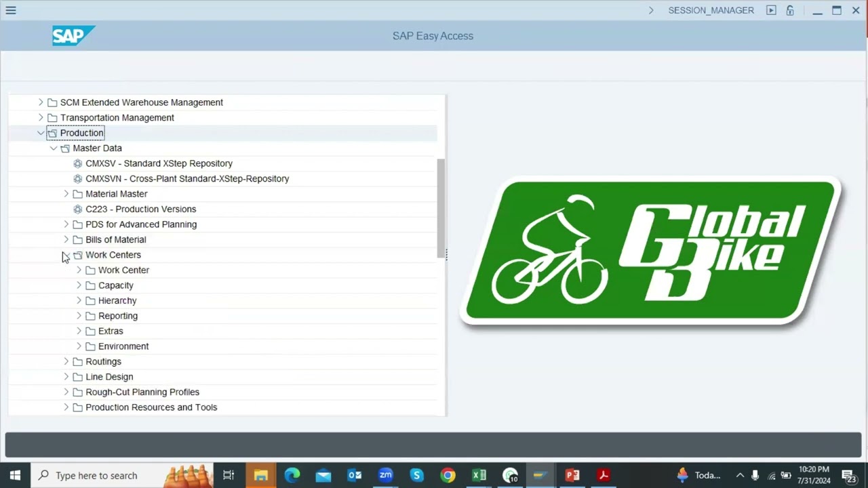This screenshot has width=868, height=488.
Task: Click CMXSVN transaction cube icon
Action: 77,178
